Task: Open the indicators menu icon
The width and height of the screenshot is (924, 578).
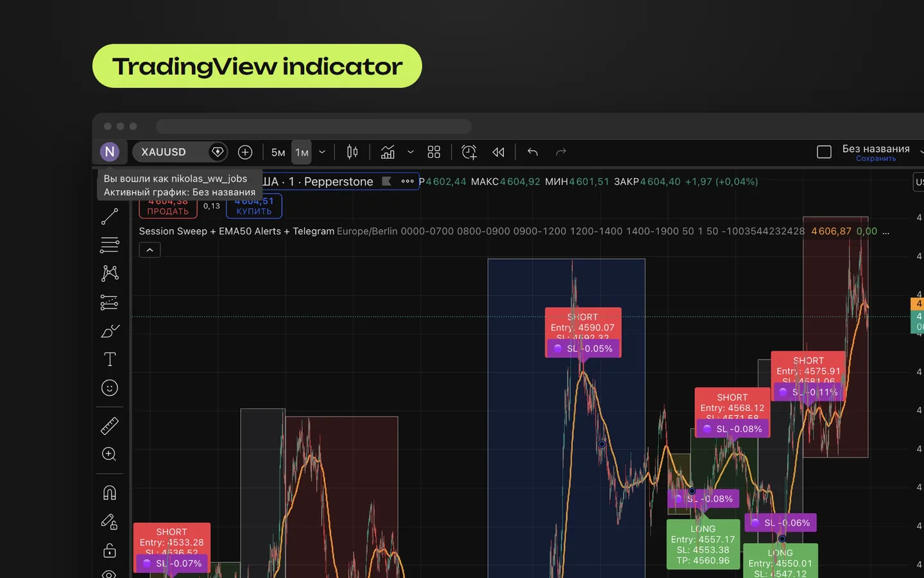Action: pos(388,152)
